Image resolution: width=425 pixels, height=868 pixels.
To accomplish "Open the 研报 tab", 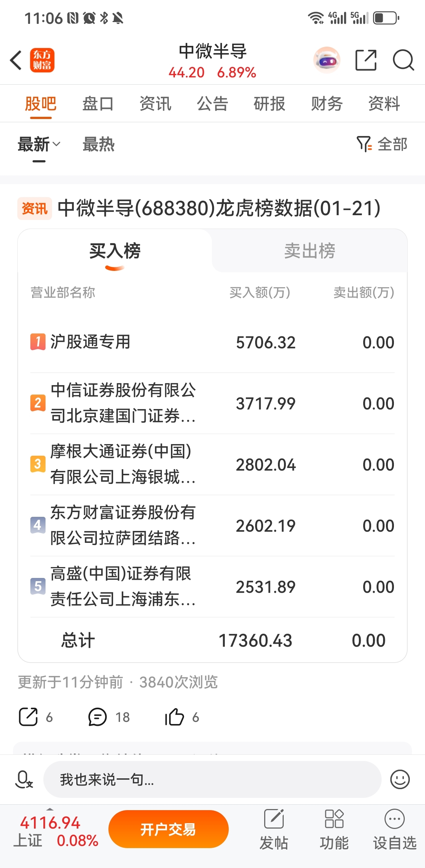I will tap(269, 104).
